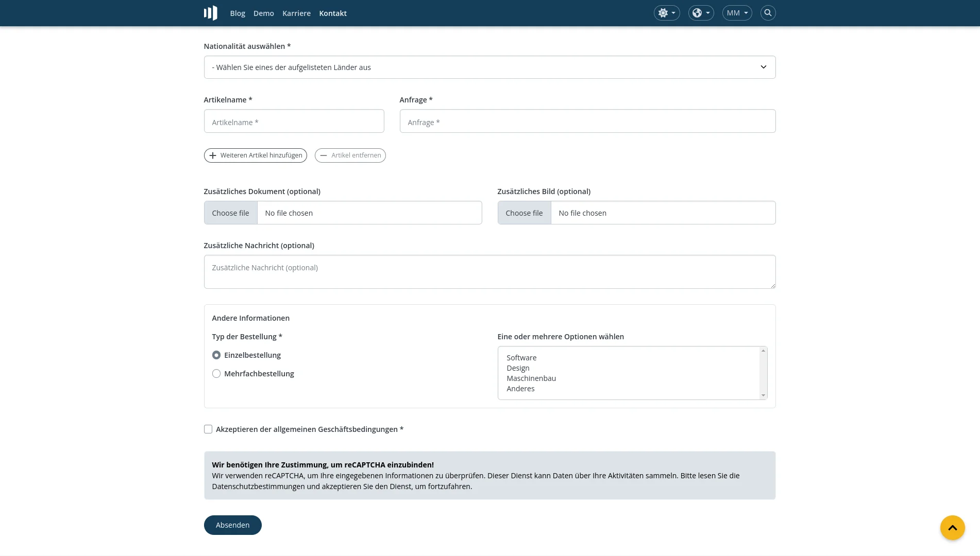Check the Geschäftsbedingungen acceptance checkbox
The image size is (980, 556).
tap(208, 429)
